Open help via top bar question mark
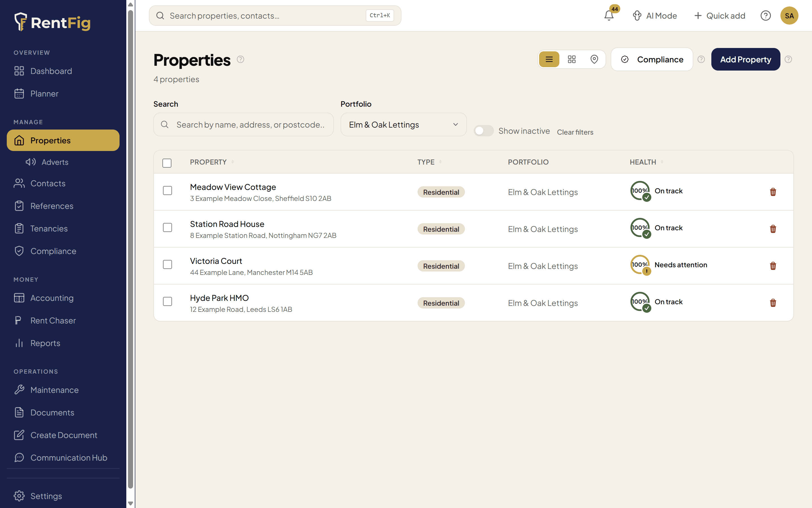This screenshot has width=812, height=508. pos(765,16)
